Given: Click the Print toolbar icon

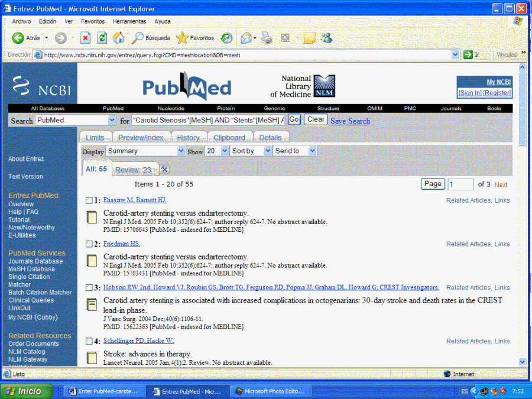Looking at the screenshot, I should pos(267,38).
